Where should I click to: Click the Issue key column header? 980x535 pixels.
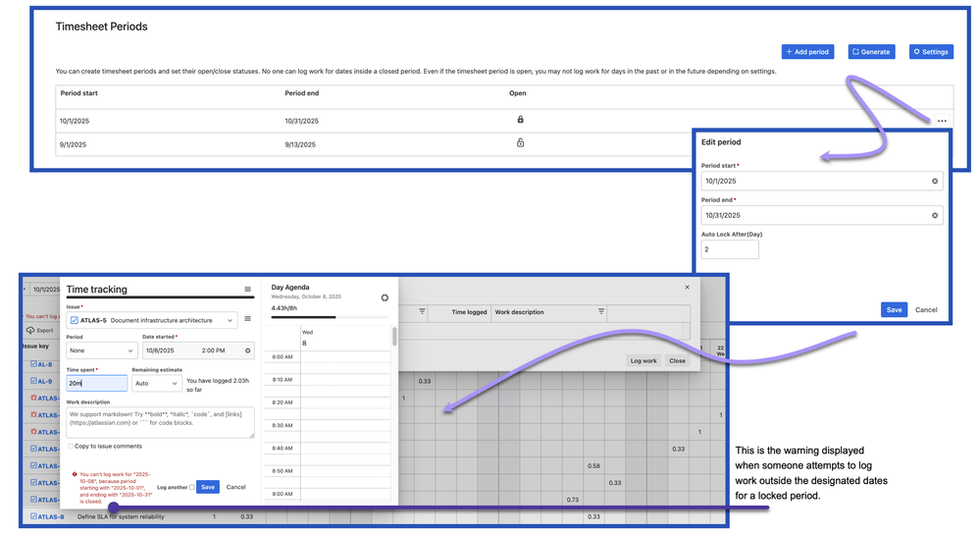pos(35,346)
